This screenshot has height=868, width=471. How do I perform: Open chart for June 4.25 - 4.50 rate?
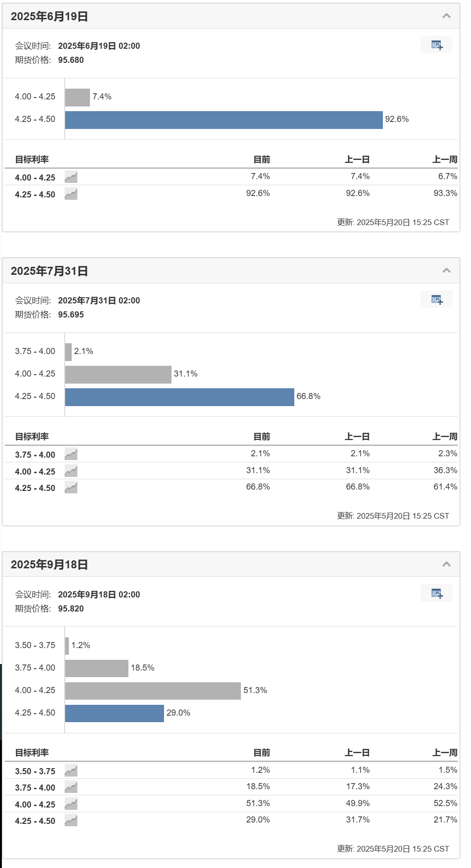click(x=71, y=194)
